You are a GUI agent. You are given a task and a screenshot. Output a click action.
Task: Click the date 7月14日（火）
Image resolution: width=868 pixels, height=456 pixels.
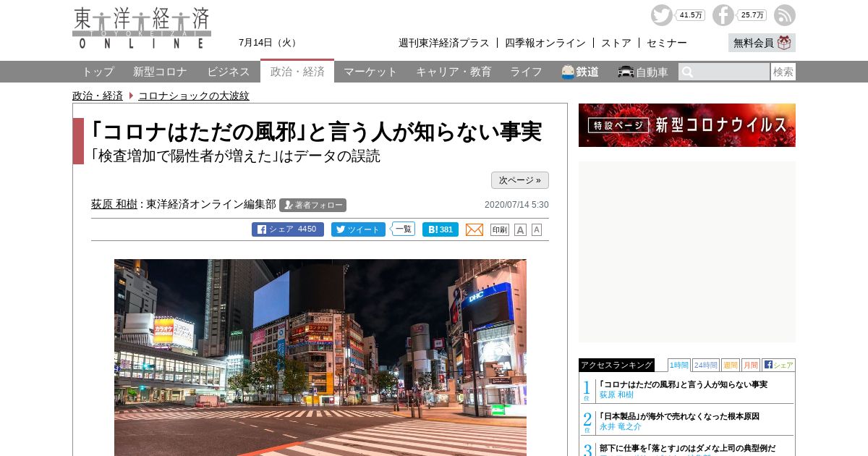click(269, 43)
